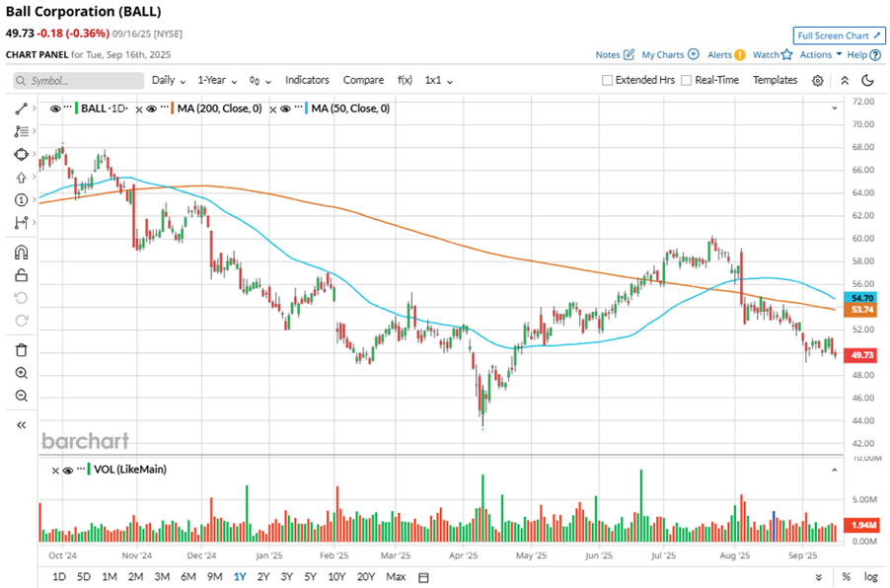Open Alerts for BALL
The width and height of the screenshot is (890, 588).
[x=726, y=54]
